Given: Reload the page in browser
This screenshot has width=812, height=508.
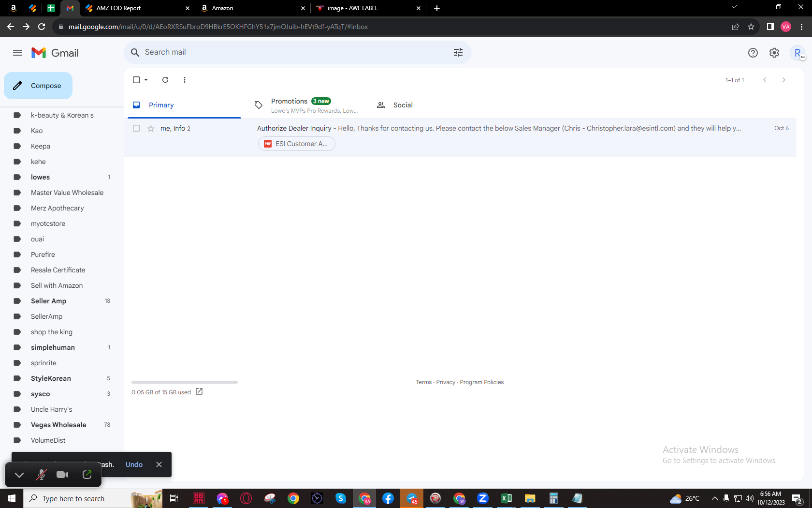Looking at the screenshot, I should coord(42,27).
